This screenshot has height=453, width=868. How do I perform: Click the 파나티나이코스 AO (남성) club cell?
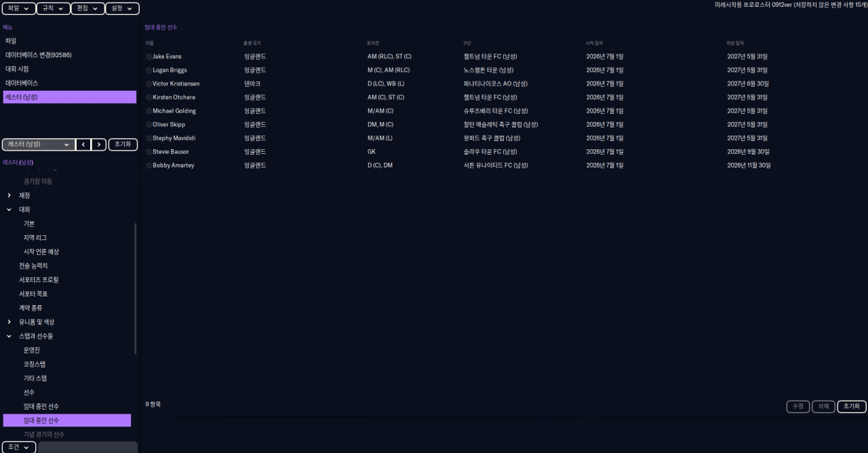[496, 84]
